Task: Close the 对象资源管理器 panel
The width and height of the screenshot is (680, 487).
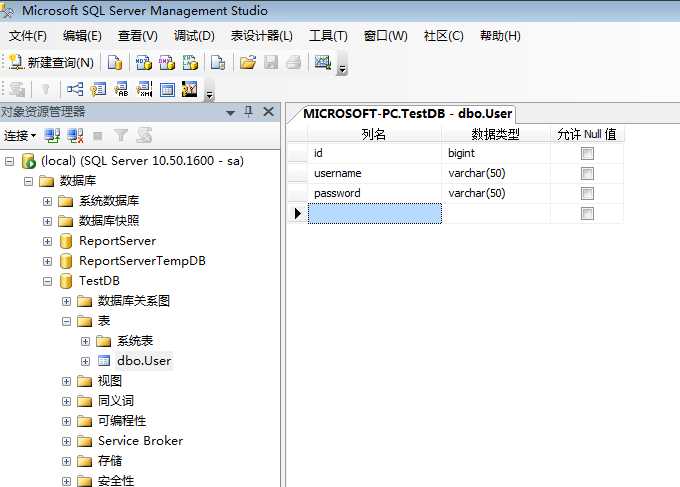Action: point(268,112)
